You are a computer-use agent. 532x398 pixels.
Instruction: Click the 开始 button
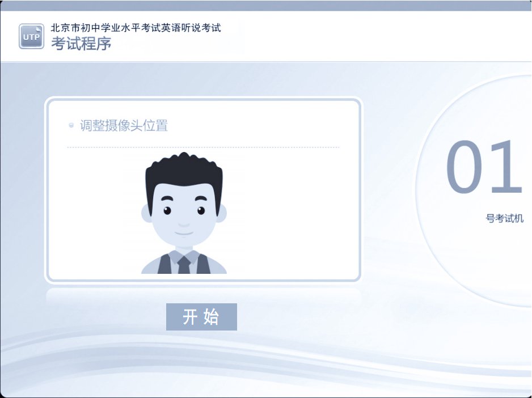click(x=201, y=316)
